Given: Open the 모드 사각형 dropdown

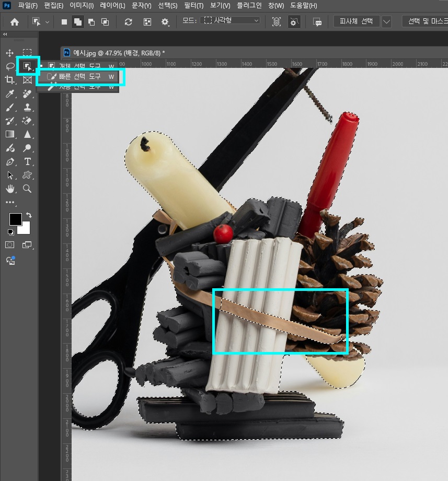Looking at the screenshot, I should coord(231,20).
